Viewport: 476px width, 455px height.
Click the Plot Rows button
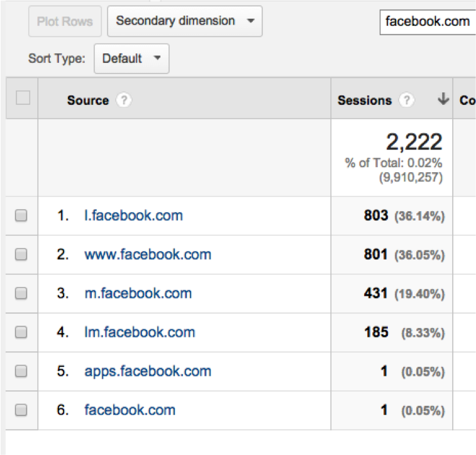(65, 21)
